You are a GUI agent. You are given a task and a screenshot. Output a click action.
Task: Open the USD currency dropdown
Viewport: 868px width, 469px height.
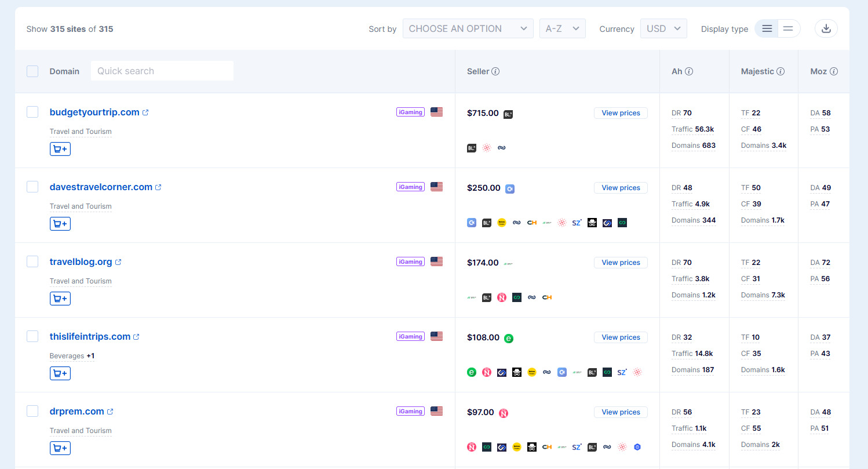tap(663, 28)
